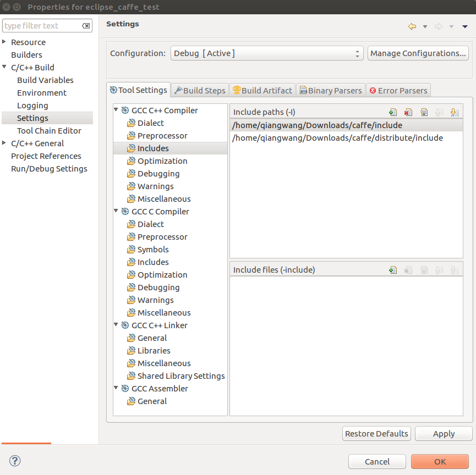Select Run/Debug Settings in left tree
The image size is (476, 475).
click(49, 169)
